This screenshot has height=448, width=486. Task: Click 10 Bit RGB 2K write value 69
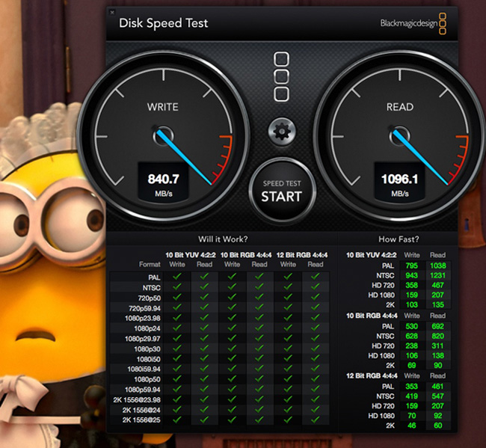412,365
